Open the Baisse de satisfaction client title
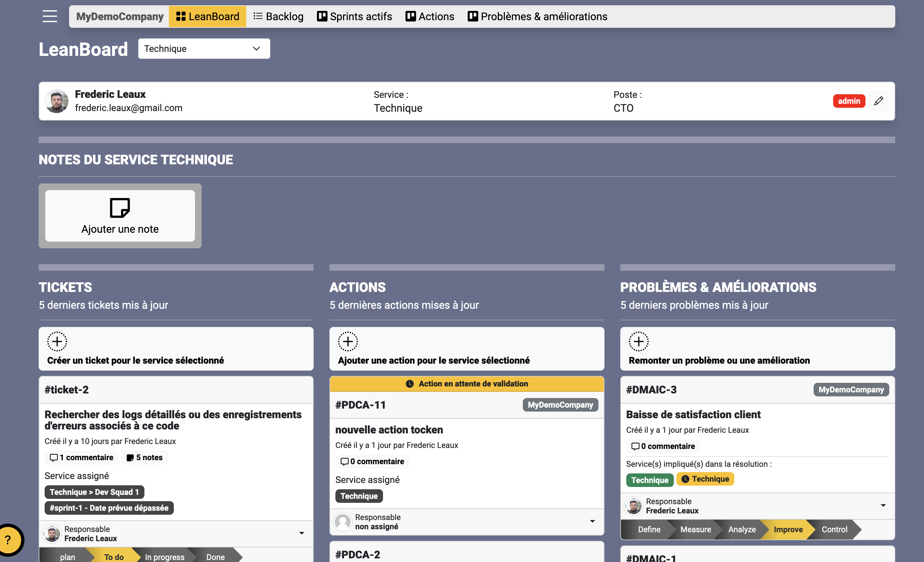Image resolution: width=924 pixels, height=562 pixels. tap(693, 415)
